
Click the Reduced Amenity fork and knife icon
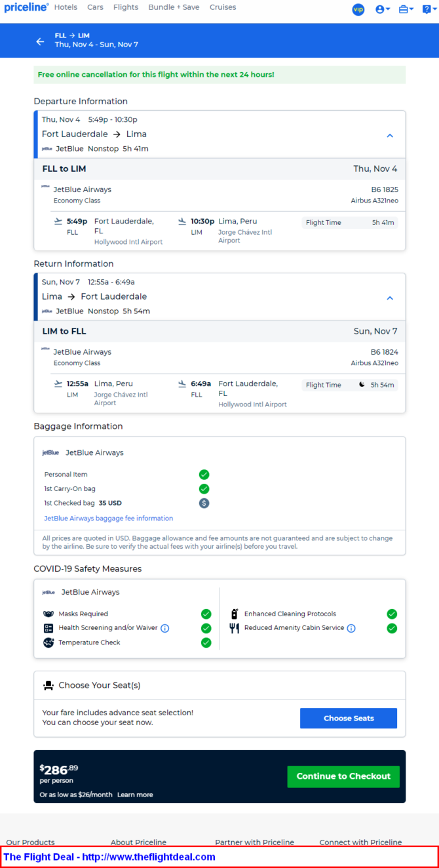[x=235, y=628]
